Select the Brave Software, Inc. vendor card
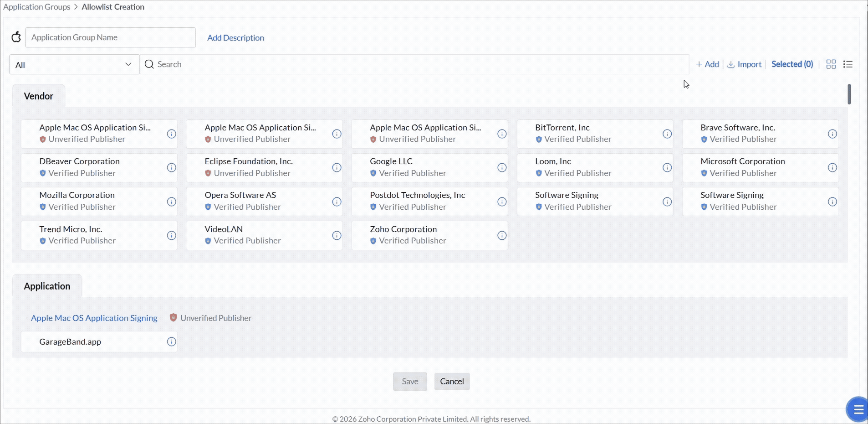This screenshot has height=424, width=868. (x=760, y=134)
